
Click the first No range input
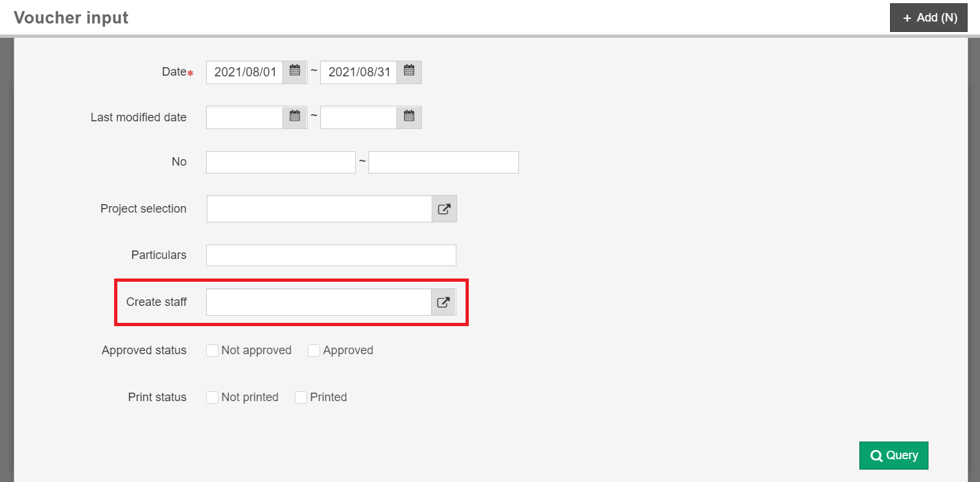[x=280, y=162]
